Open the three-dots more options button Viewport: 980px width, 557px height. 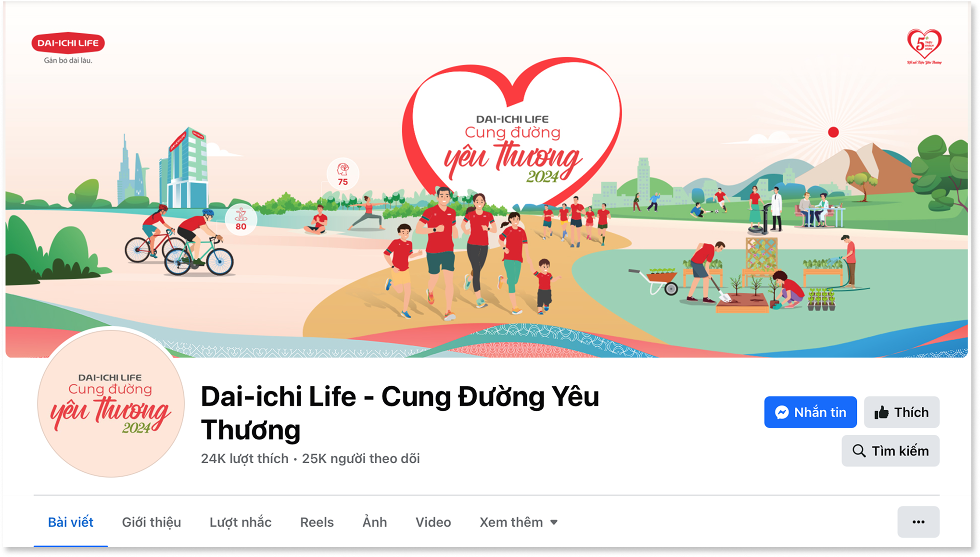click(x=918, y=522)
